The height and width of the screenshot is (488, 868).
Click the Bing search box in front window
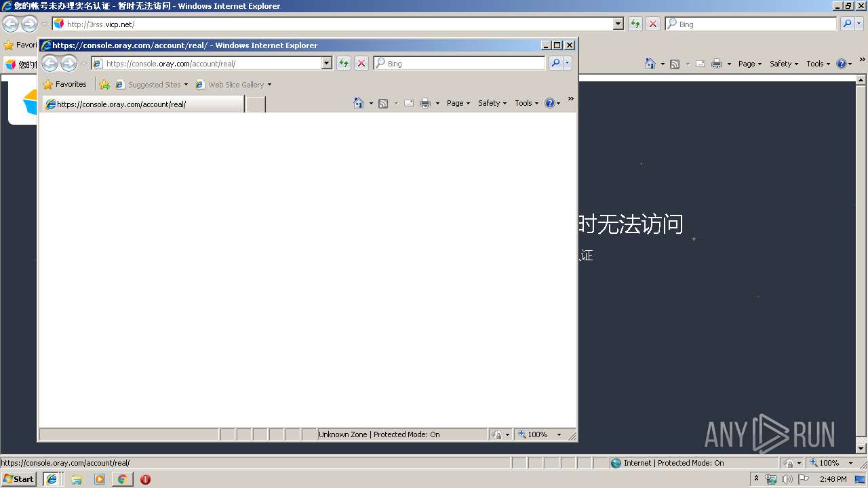coord(459,63)
